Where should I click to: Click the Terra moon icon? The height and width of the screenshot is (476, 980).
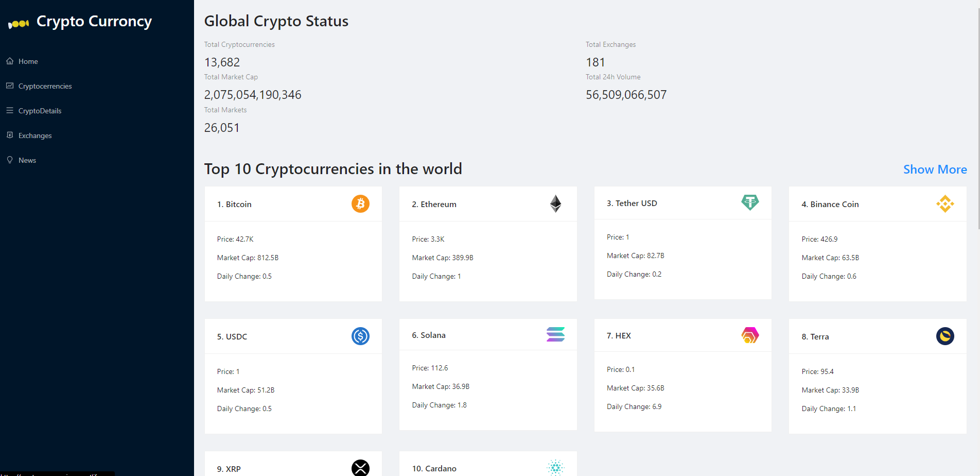click(x=945, y=336)
